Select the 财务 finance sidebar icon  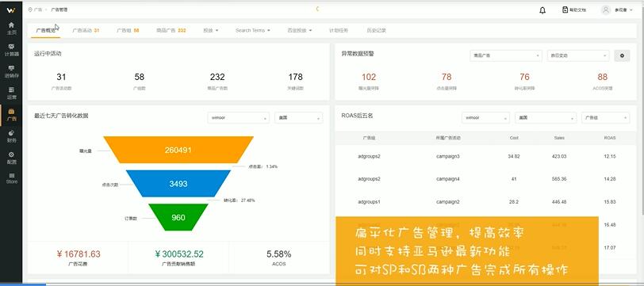[11, 135]
